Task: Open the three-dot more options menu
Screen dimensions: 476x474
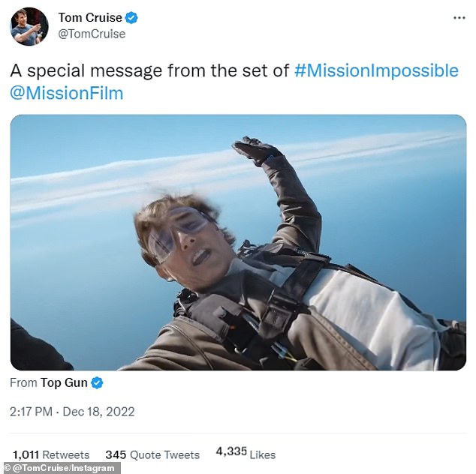Action: 459,18
